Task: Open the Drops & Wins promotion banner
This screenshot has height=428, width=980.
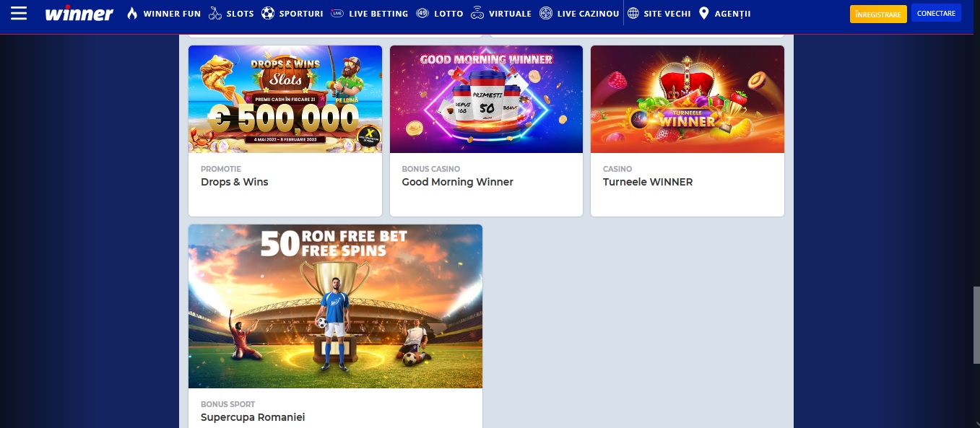Action: [x=285, y=100]
